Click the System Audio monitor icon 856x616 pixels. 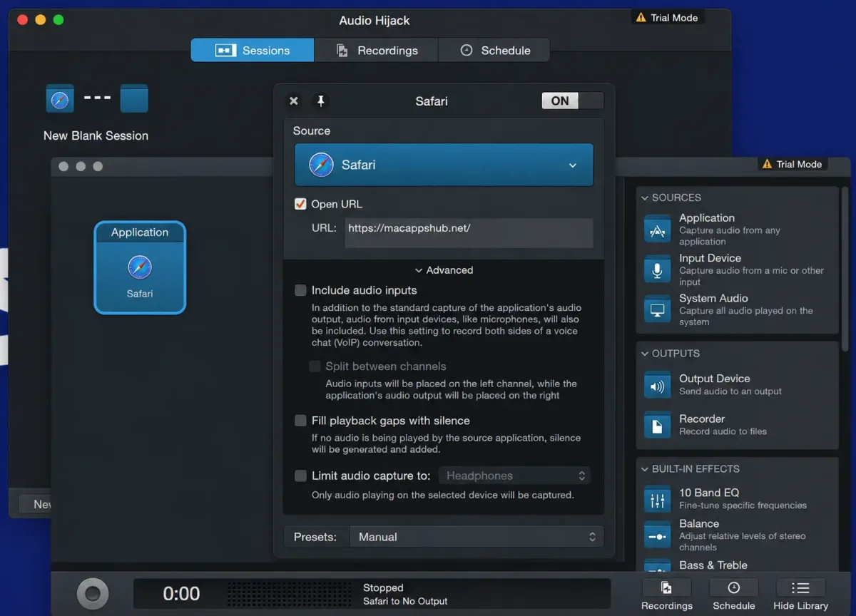point(657,310)
